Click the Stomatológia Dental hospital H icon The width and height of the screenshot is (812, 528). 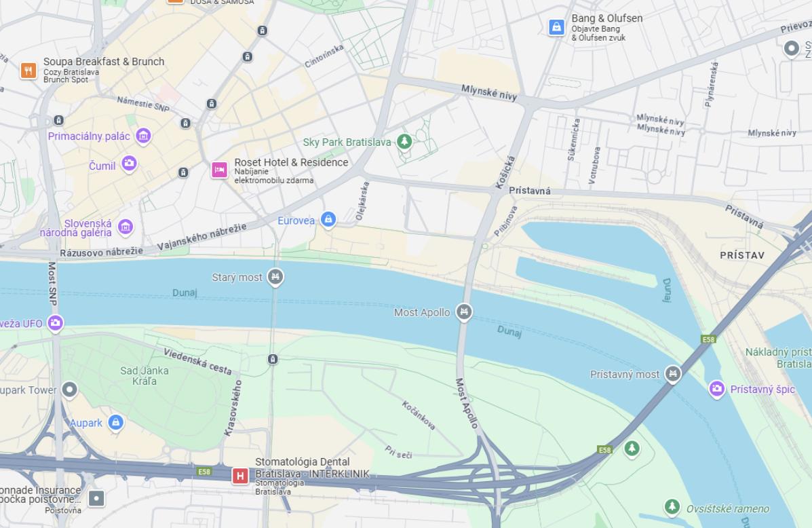click(x=240, y=476)
